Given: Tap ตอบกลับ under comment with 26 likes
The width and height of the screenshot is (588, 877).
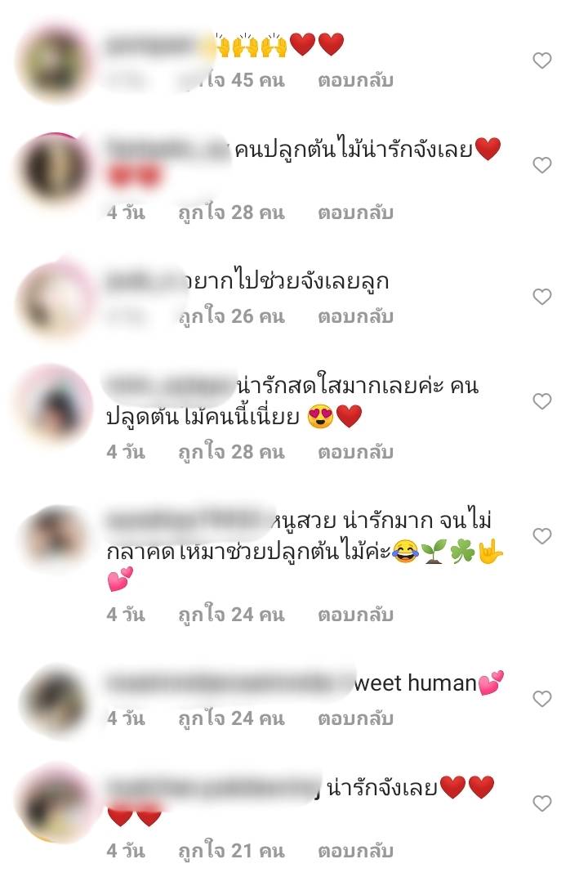Looking at the screenshot, I should [x=355, y=316].
